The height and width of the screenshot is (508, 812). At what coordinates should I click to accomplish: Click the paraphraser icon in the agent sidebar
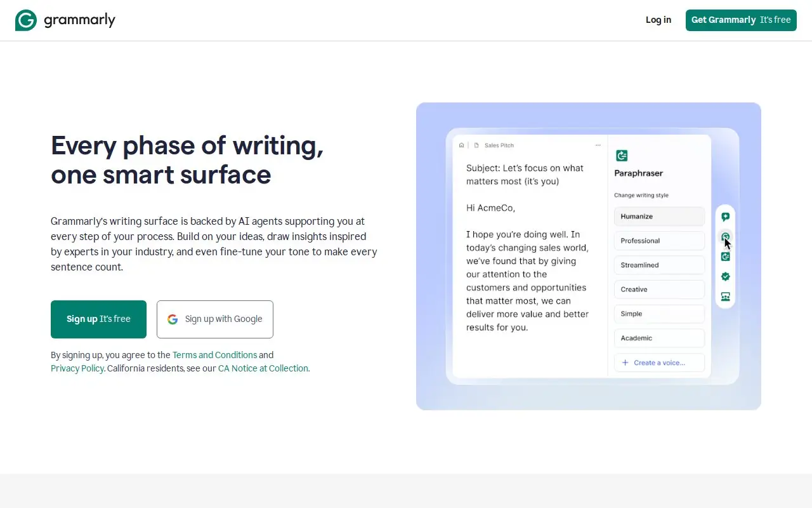pos(726,257)
